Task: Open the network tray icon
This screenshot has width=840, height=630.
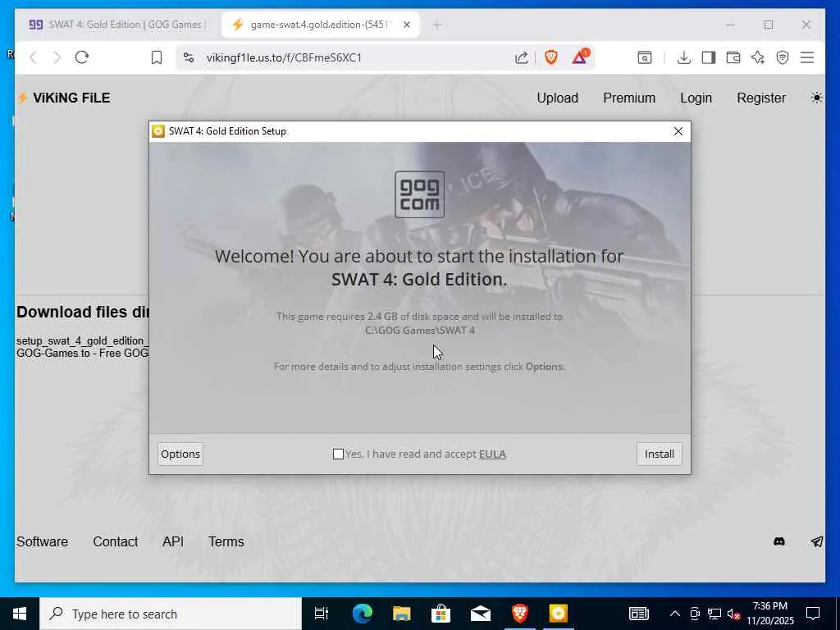Action: [714, 614]
